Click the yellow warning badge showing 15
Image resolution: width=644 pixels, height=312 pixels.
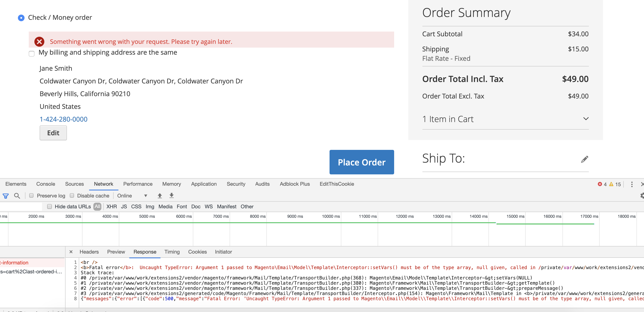pos(615,184)
